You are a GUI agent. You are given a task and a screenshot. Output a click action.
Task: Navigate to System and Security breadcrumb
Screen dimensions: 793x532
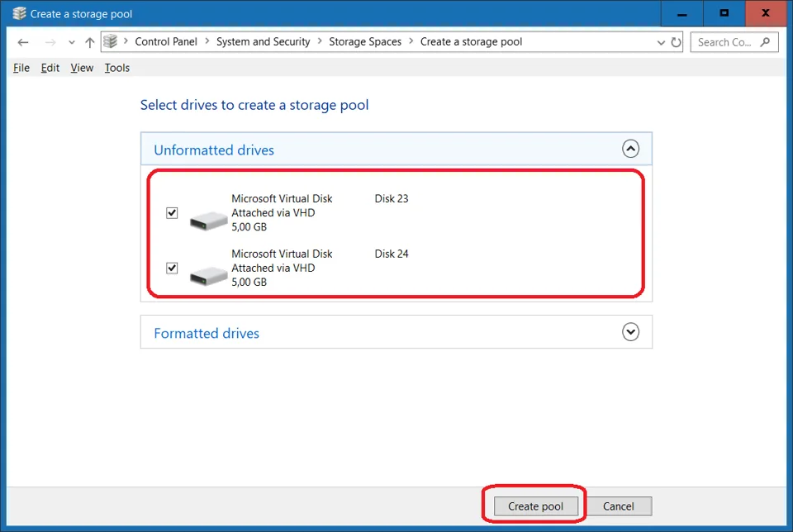(x=263, y=42)
